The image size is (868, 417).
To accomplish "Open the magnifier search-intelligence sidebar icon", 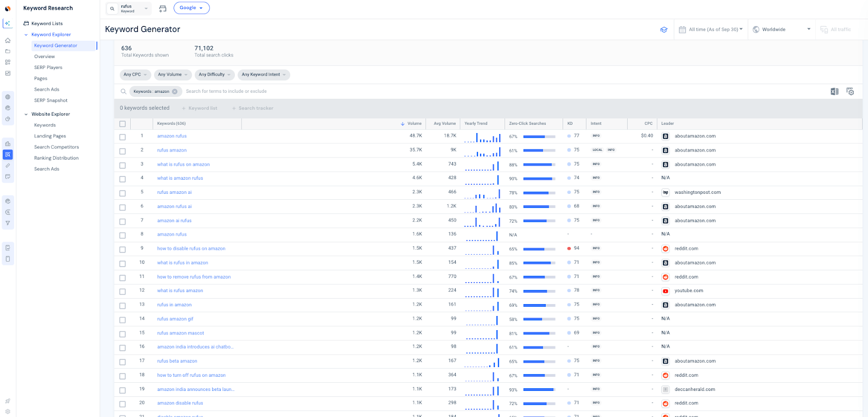I will click(x=8, y=212).
